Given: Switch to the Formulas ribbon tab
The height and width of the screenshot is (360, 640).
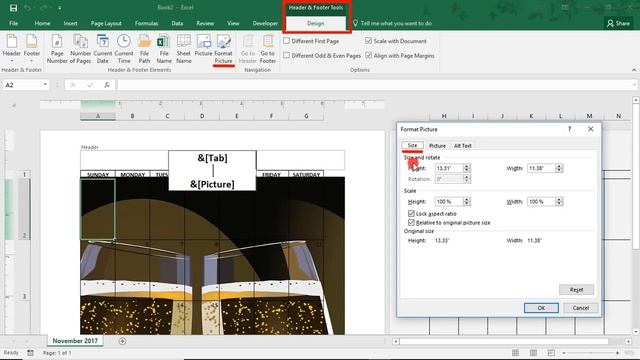Looking at the screenshot, I should pos(147,23).
